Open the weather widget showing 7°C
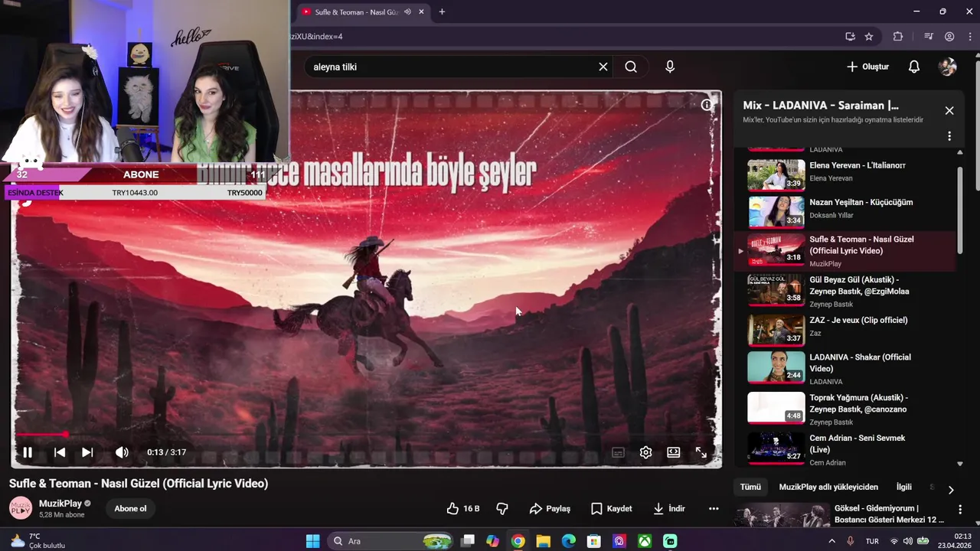980x551 pixels. tap(38, 540)
